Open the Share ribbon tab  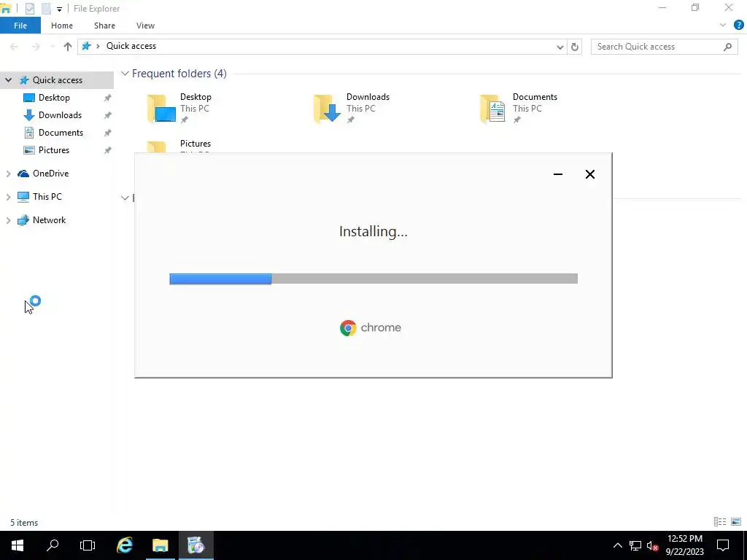tap(104, 26)
